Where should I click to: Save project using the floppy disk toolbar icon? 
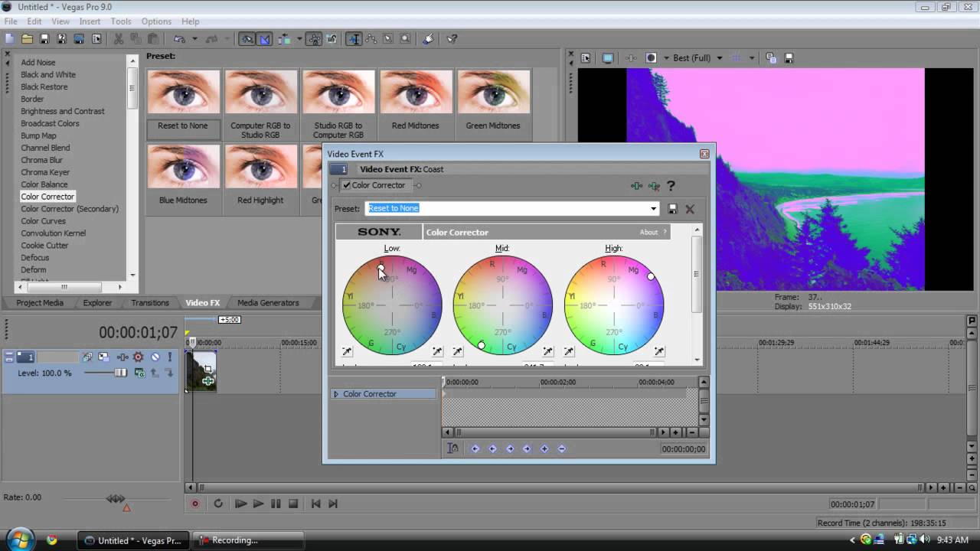(x=44, y=39)
